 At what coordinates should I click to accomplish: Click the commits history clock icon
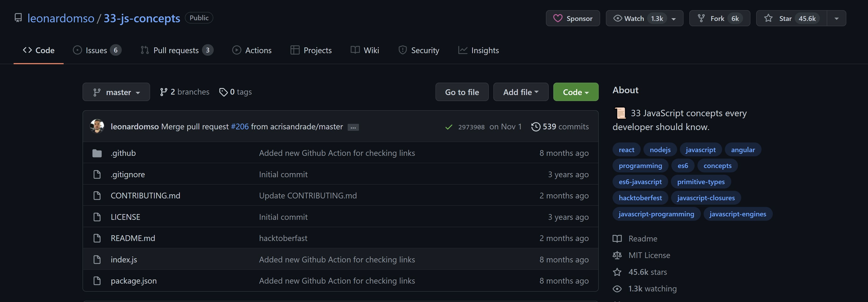(535, 126)
